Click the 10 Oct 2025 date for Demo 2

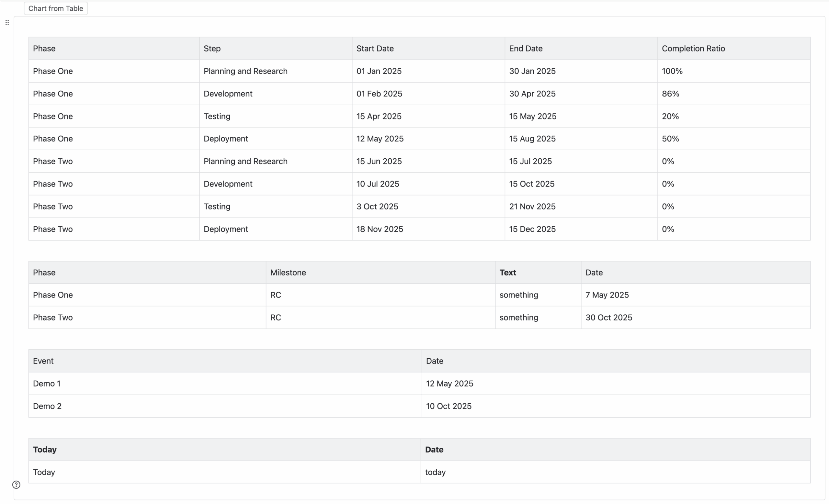449,406
